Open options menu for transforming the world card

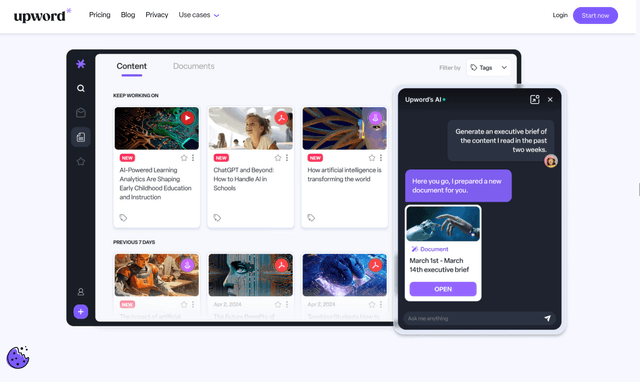click(x=381, y=158)
